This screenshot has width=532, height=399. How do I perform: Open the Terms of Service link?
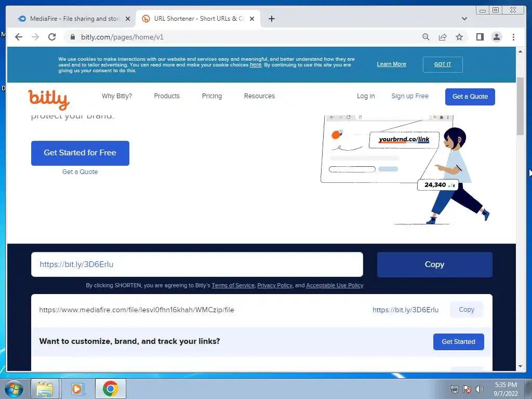(x=233, y=285)
